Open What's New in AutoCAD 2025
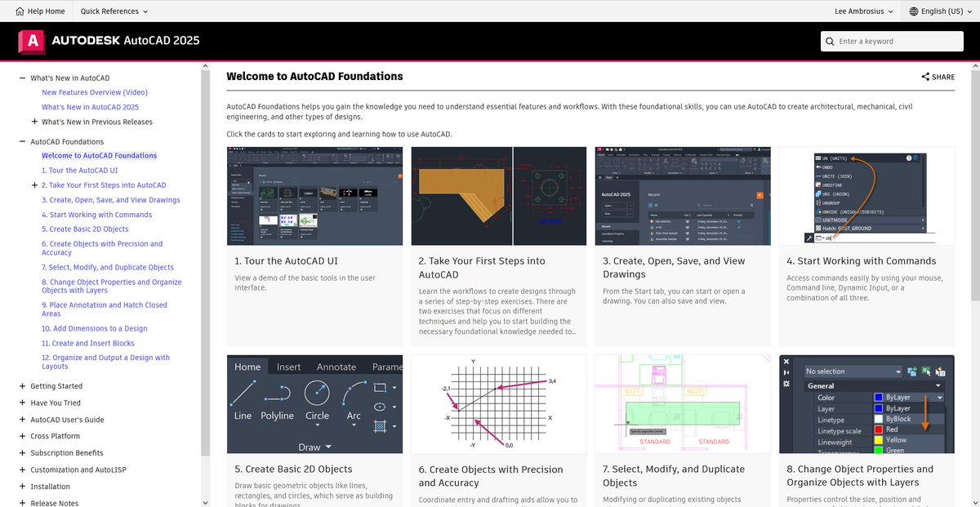The height and width of the screenshot is (507, 980). tap(90, 107)
